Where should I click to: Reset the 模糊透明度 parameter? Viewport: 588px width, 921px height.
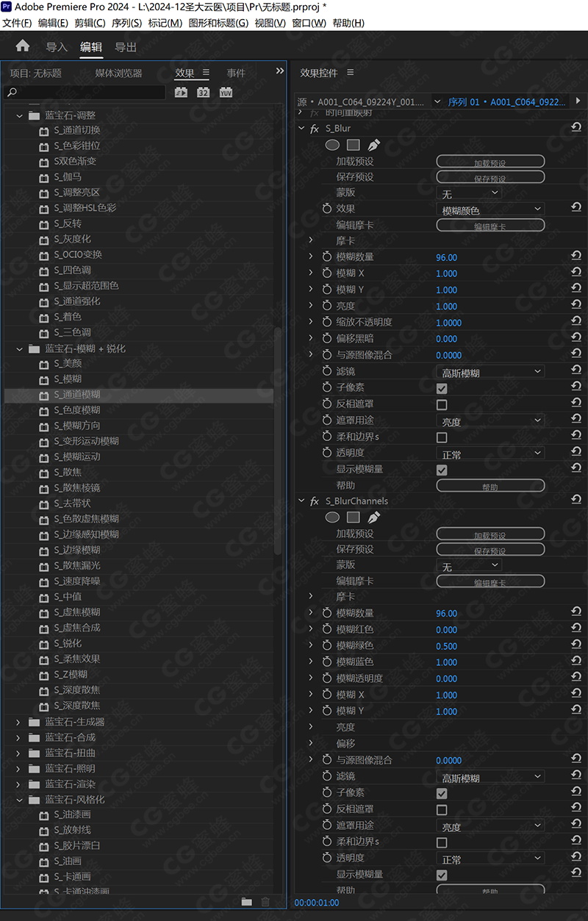[576, 678]
